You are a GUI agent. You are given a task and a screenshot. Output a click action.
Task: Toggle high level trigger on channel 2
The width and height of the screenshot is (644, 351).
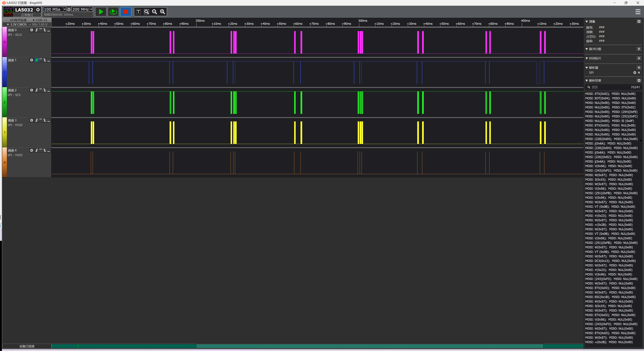[40, 90]
